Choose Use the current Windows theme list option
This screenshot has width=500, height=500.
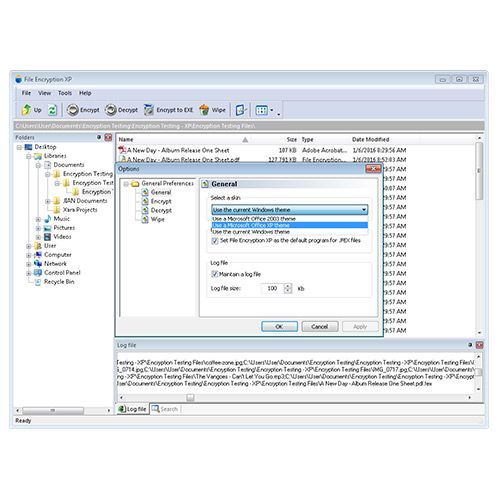tap(289, 232)
